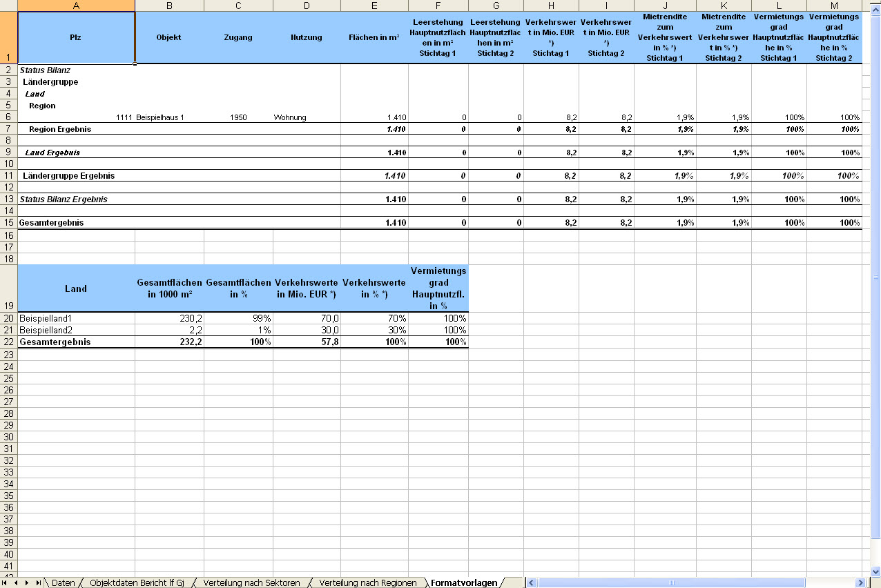
Task: Select column H header
Action: [551, 6]
